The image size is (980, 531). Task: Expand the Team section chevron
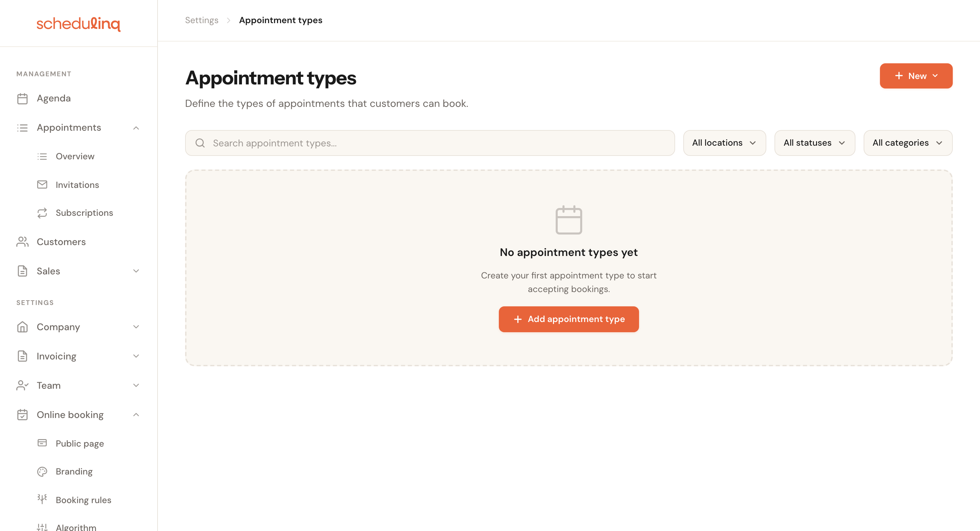click(136, 386)
